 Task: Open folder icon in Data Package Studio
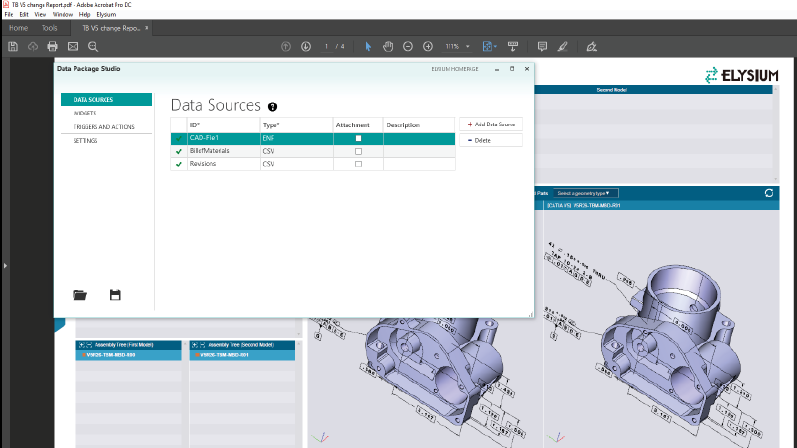pos(80,295)
